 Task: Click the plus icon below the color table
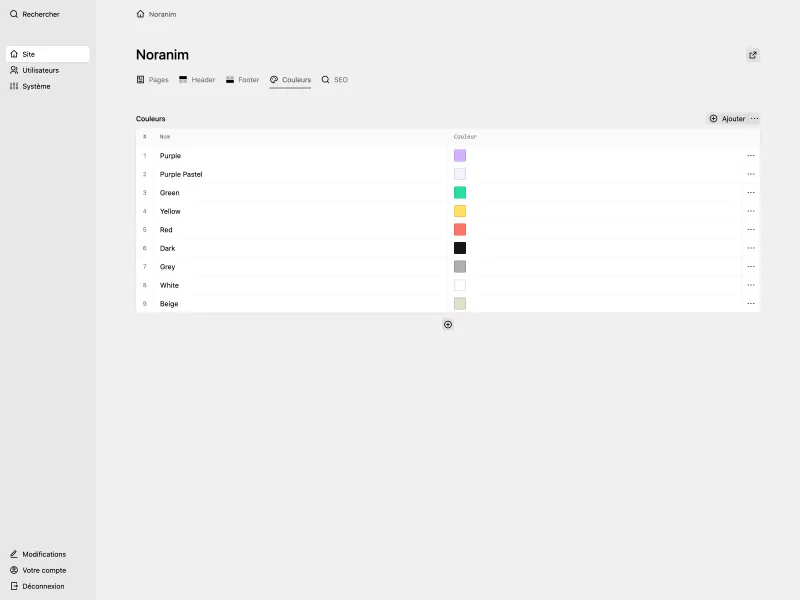[447, 324]
